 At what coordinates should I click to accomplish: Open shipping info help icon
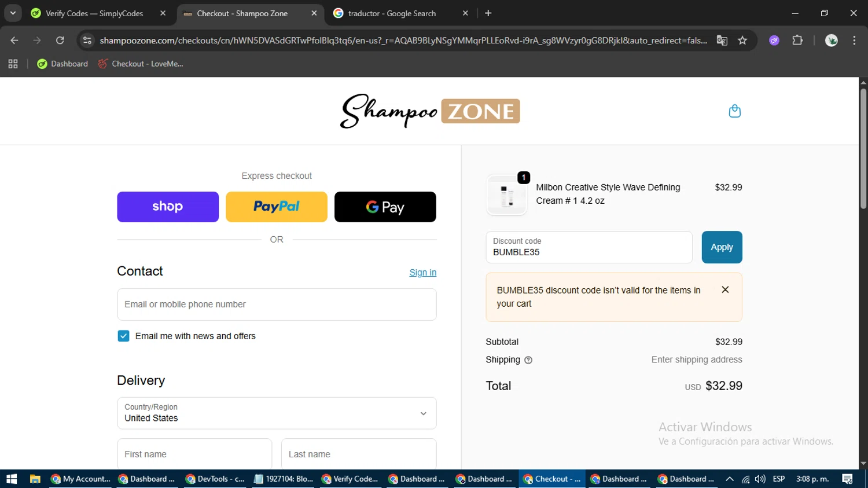(x=528, y=360)
